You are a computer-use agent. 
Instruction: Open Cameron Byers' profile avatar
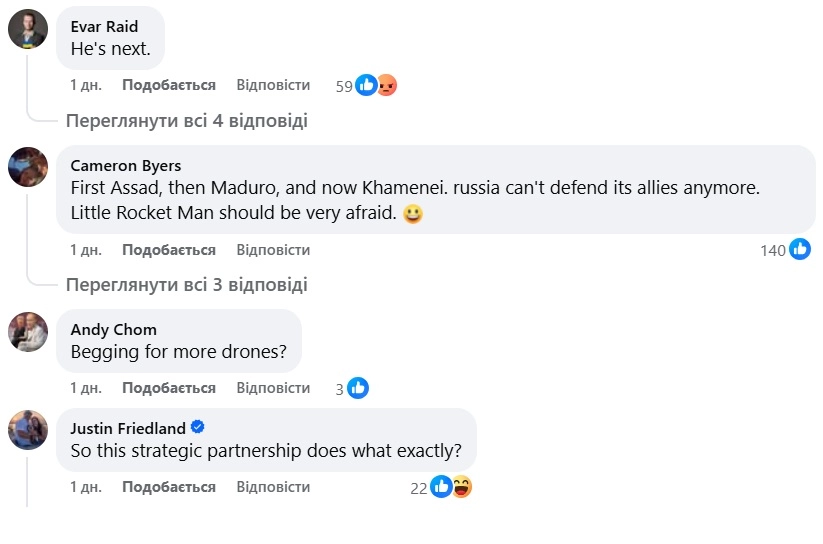tap(28, 167)
